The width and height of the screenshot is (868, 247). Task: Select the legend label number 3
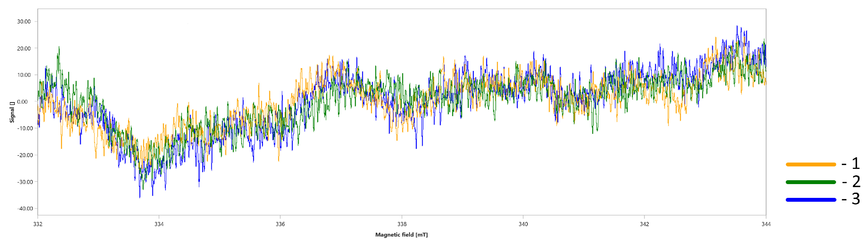(x=856, y=199)
